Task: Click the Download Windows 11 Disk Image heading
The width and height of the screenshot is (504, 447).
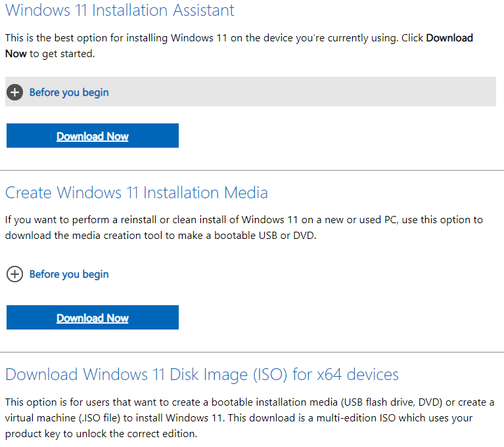Action: (202, 375)
